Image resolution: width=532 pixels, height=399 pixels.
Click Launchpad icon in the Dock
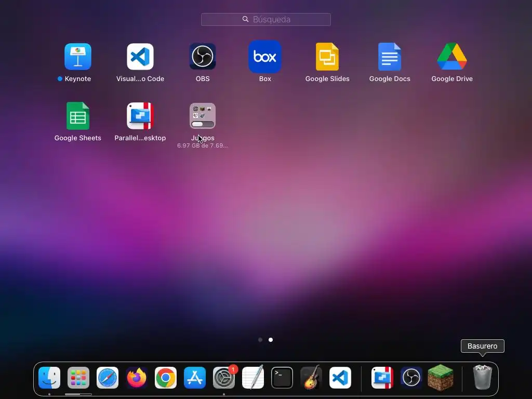point(78,378)
